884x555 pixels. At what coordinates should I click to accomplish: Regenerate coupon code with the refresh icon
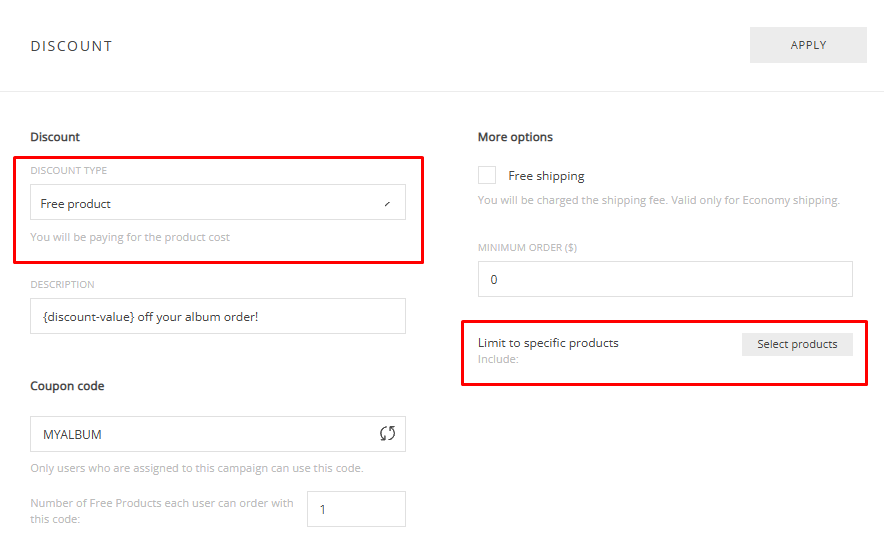point(387,434)
